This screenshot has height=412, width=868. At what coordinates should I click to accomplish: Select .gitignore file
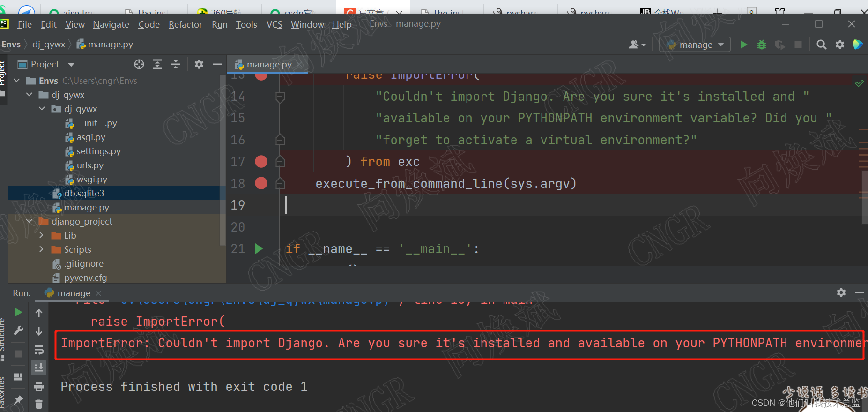coord(78,263)
